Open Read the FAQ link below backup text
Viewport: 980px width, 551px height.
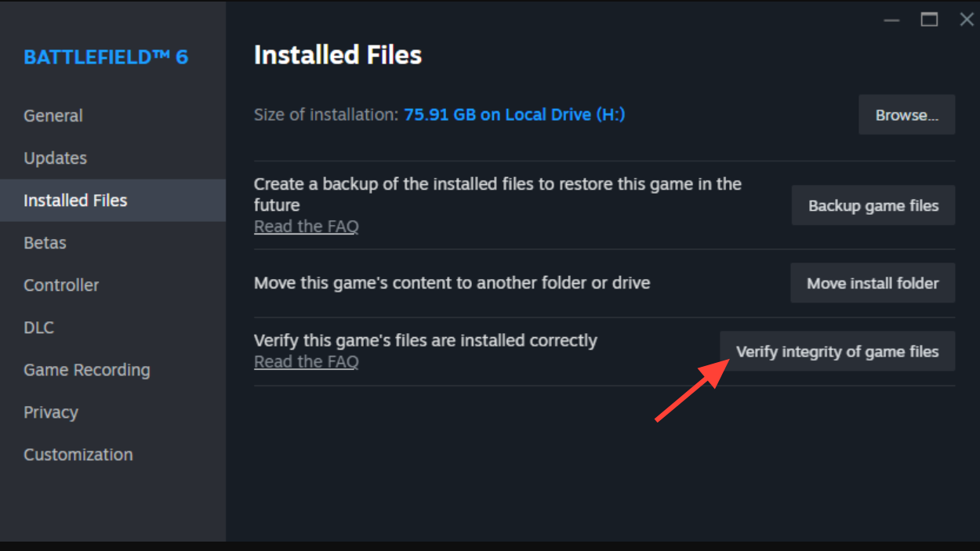coord(307,227)
